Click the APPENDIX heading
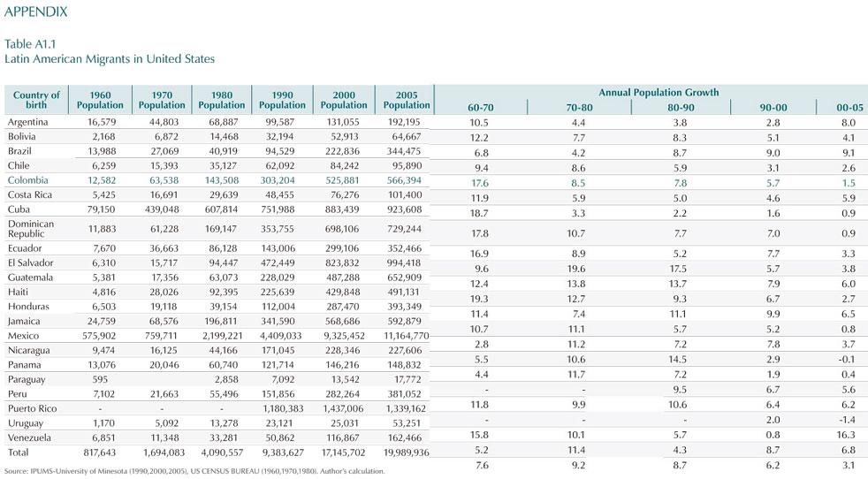The image size is (868, 479). (x=35, y=11)
